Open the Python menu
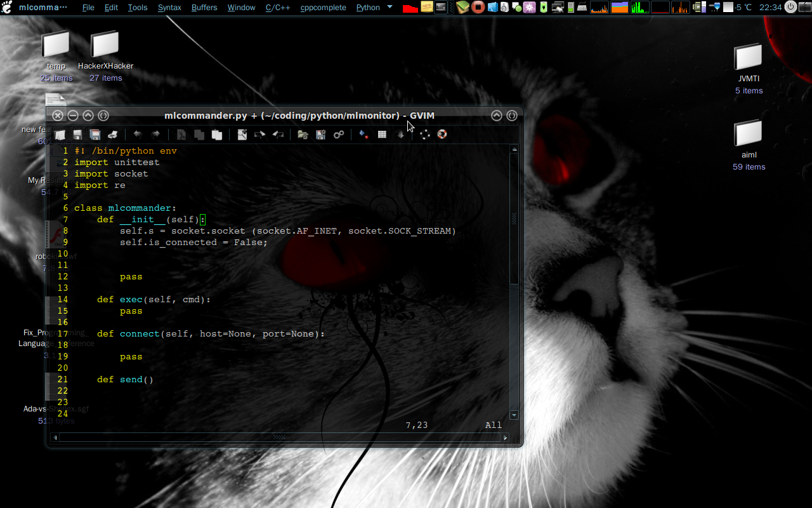 point(368,8)
